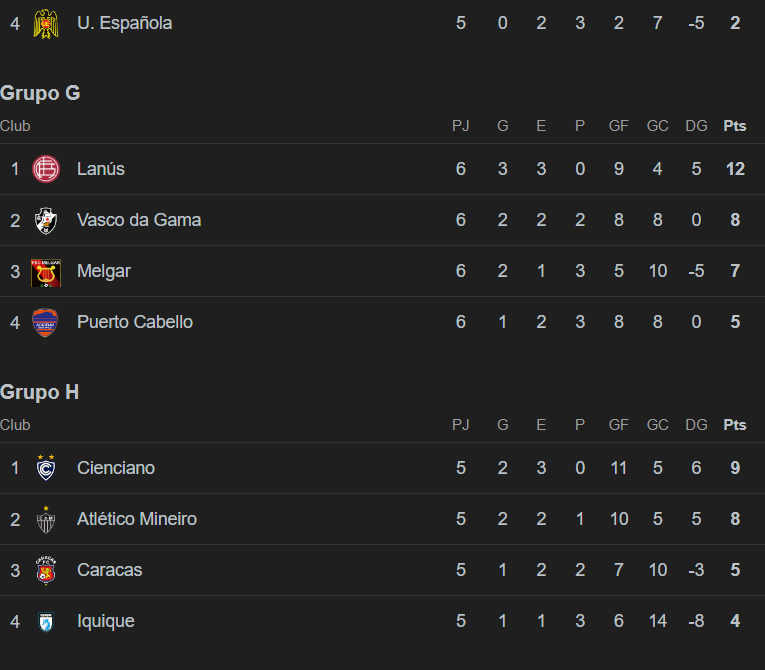Viewport: 765px width, 670px height.
Task: Click the U. Española eagle crest
Action: [46, 23]
